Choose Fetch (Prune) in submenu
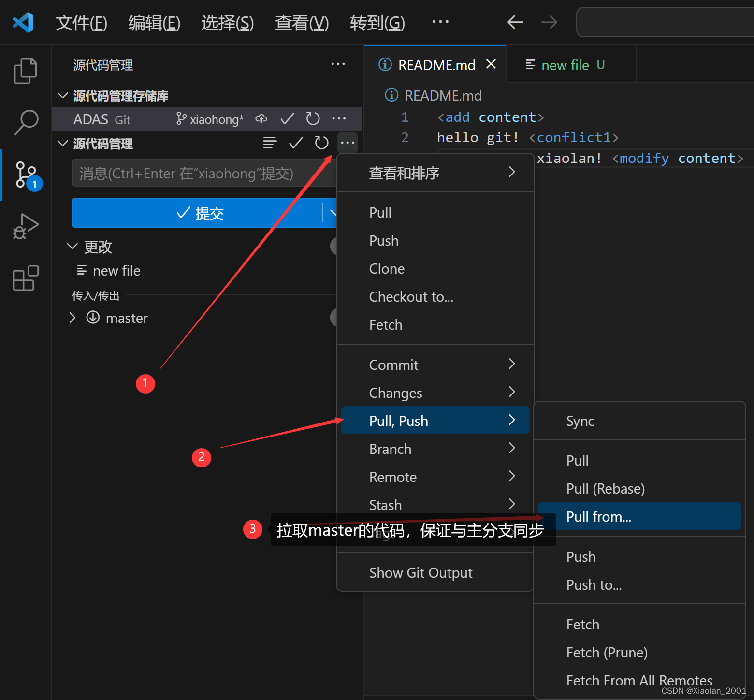 click(639, 652)
